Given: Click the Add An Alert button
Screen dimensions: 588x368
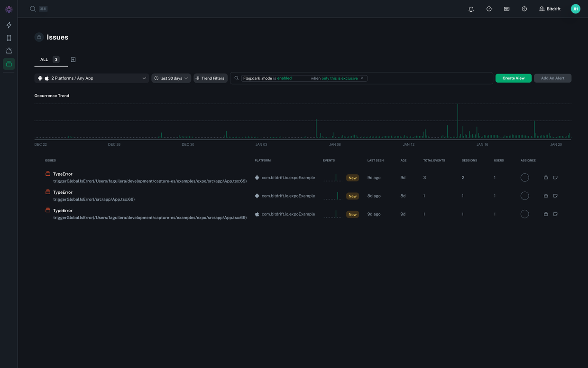Looking at the screenshot, I should coord(552,78).
